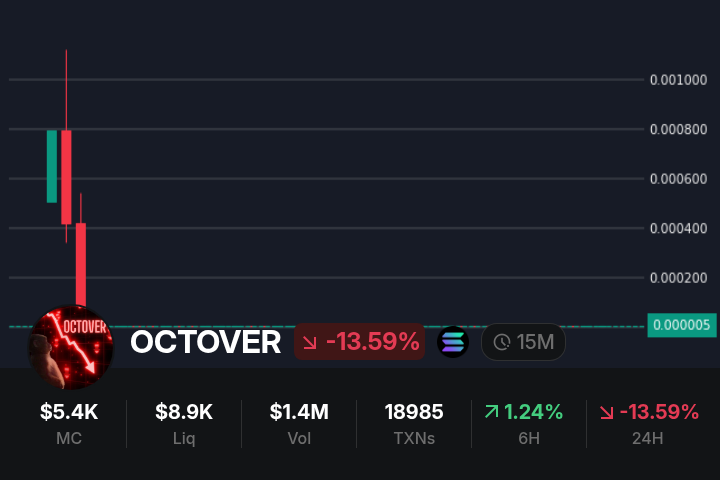
Task: Open the 15M timeframe selector
Action: coord(524,342)
